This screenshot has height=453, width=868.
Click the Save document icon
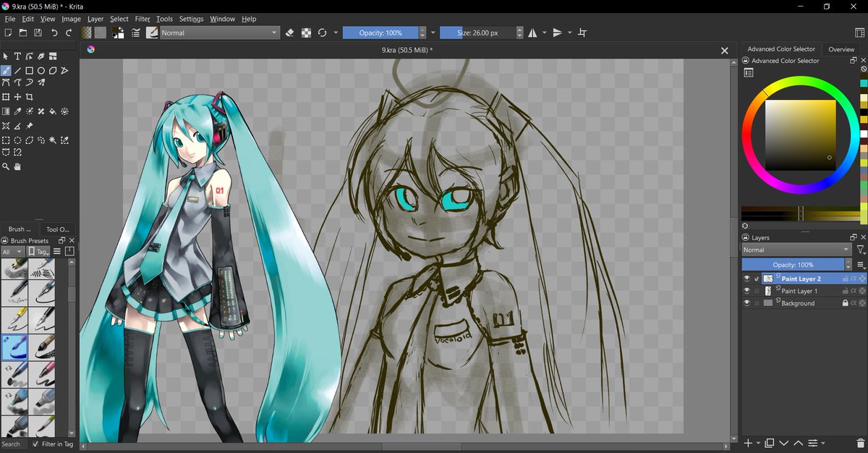coord(38,33)
